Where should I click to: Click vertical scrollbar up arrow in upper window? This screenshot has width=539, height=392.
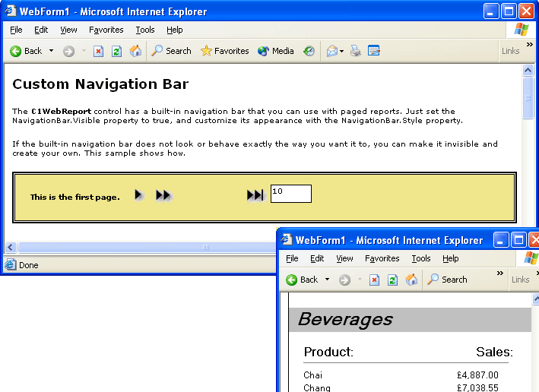(x=528, y=70)
